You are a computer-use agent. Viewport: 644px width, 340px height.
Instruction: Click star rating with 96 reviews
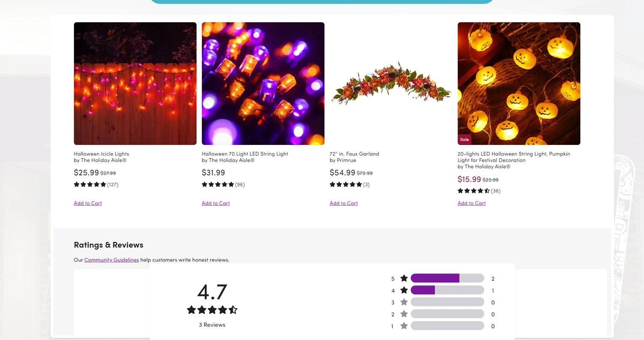coord(218,185)
